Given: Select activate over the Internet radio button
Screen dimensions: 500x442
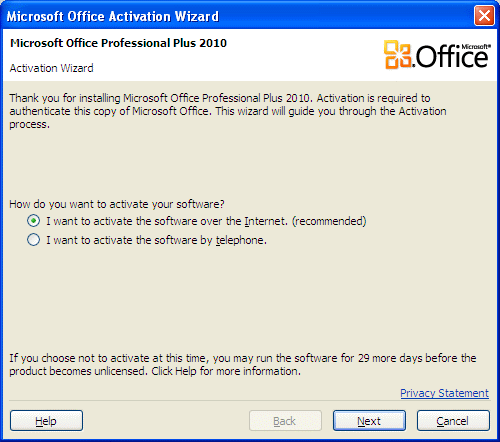Looking at the screenshot, I should click(33, 221).
